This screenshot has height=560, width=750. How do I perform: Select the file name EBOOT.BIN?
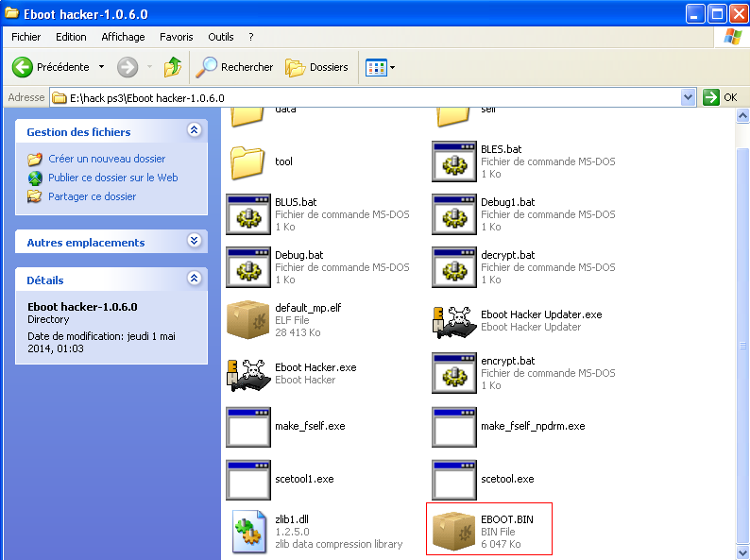(x=507, y=519)
